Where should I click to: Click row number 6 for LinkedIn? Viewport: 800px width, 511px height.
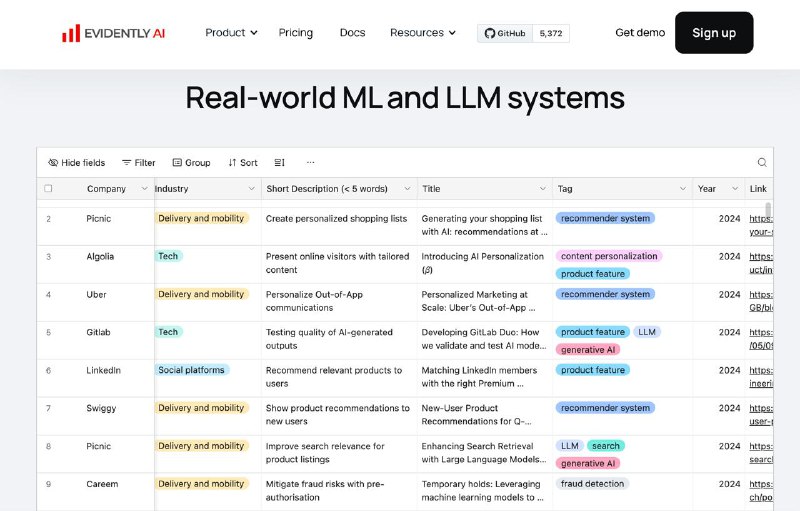[48, 371]
